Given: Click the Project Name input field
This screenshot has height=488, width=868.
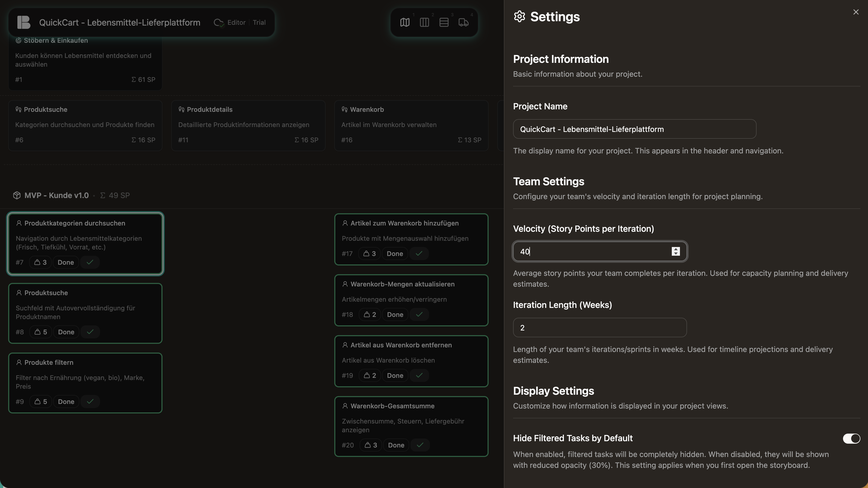Looking at the screenshot, I should tap(634, 129).
